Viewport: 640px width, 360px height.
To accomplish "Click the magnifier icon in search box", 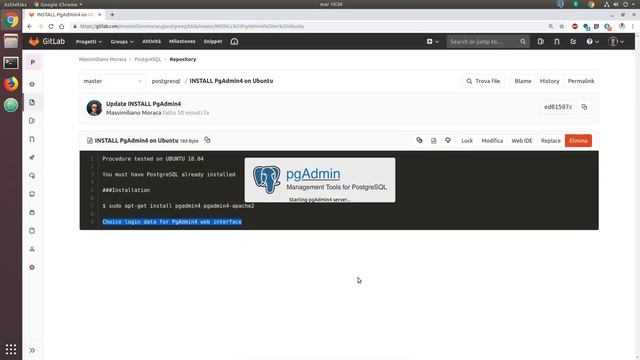I will [x=523, y=41].
